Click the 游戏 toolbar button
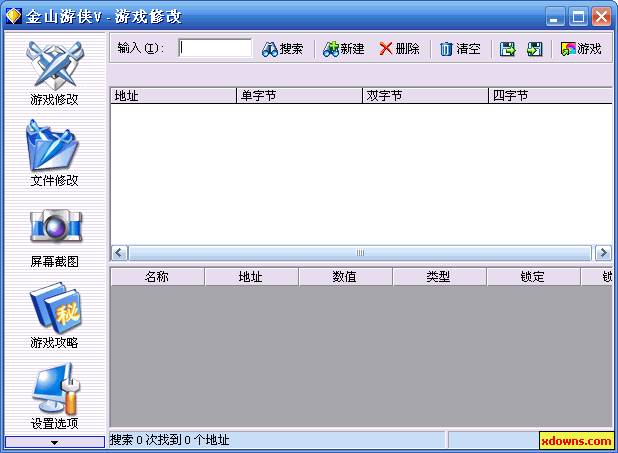The height and width of the screenshot is (453, 618). click(581, 49)
